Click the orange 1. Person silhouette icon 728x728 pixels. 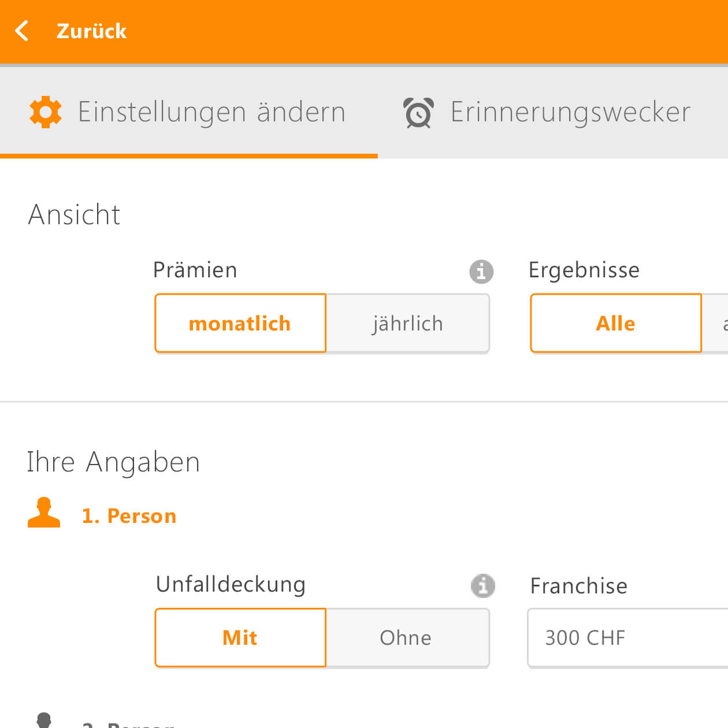click(x=44, y=512)
